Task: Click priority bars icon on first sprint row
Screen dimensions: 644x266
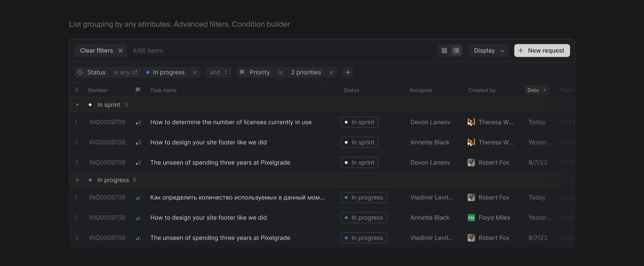Action: point(138,122)
